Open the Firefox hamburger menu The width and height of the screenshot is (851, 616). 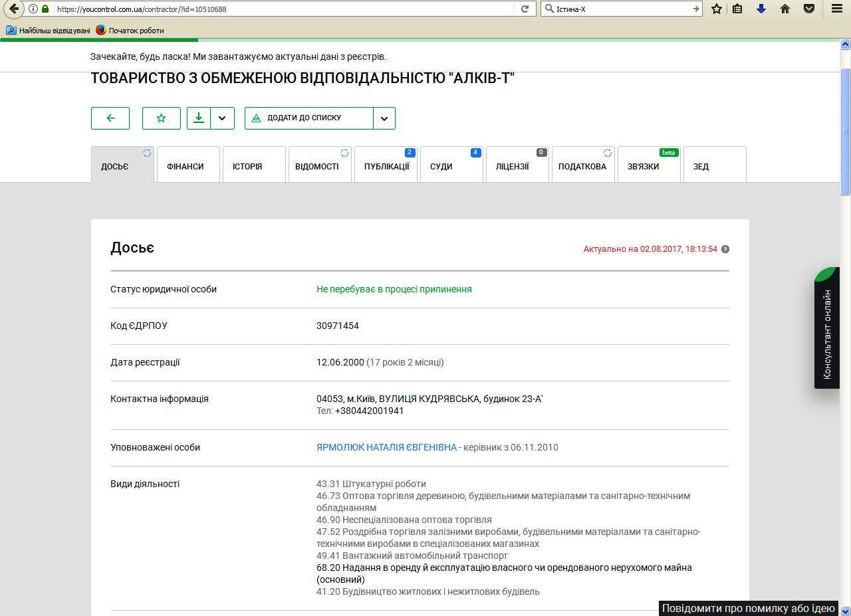point(837,9)
